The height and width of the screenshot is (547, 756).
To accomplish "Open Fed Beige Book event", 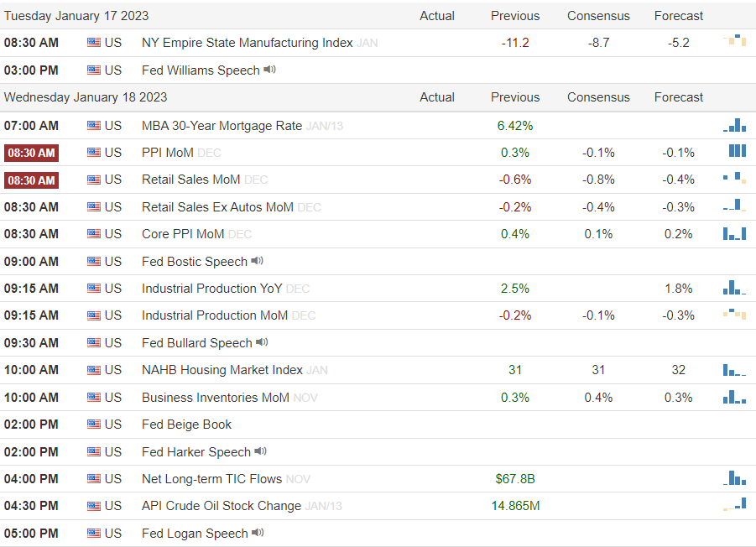I will [186, 425].
